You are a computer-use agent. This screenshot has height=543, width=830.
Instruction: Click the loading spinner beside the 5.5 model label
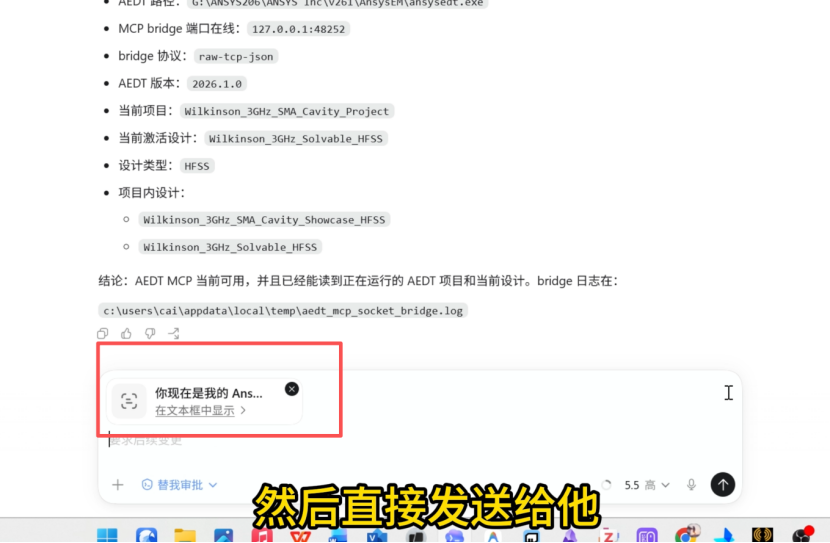point(607,485)
